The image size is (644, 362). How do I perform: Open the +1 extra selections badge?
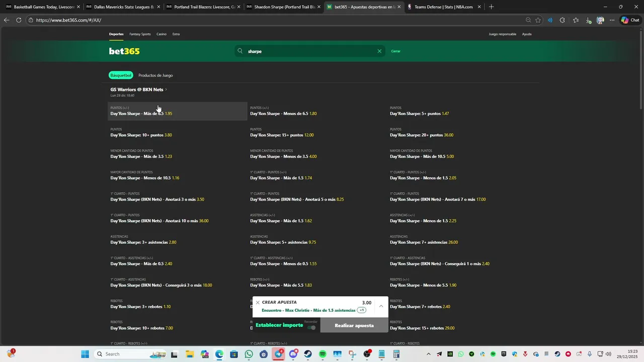362,310
